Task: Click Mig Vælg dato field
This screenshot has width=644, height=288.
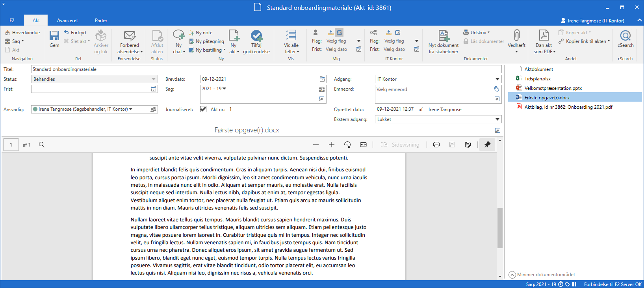Action: (x=336, y=50)
